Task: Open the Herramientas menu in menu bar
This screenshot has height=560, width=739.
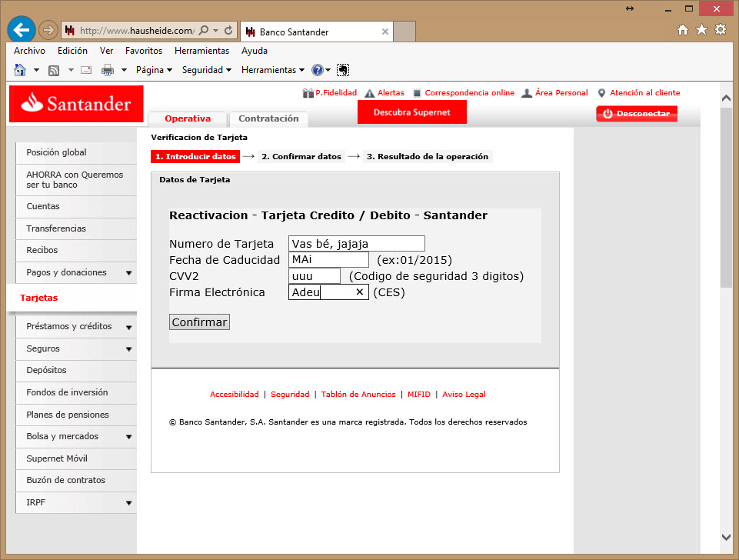Action: pyautogui.click(x=201, y=51)
